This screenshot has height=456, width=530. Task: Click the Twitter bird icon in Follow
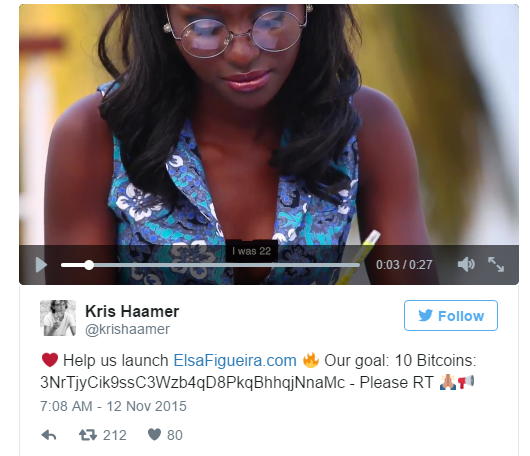click(425, 315)
